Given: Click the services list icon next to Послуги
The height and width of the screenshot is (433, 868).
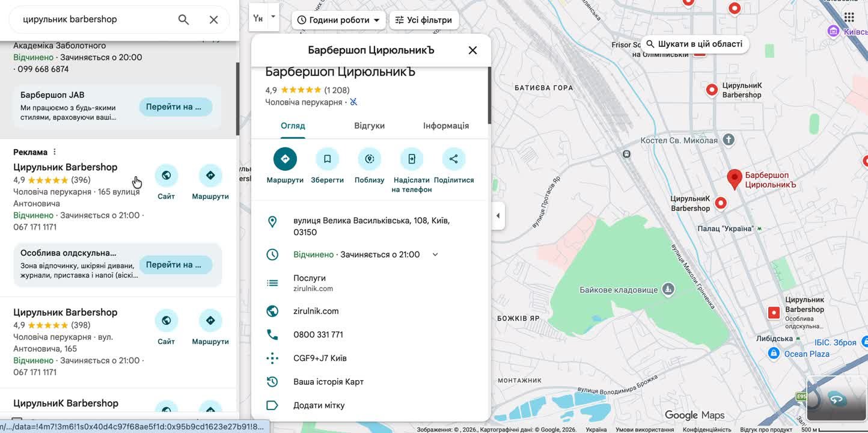Looking at the screenshot, I should (x=272, y=283).
